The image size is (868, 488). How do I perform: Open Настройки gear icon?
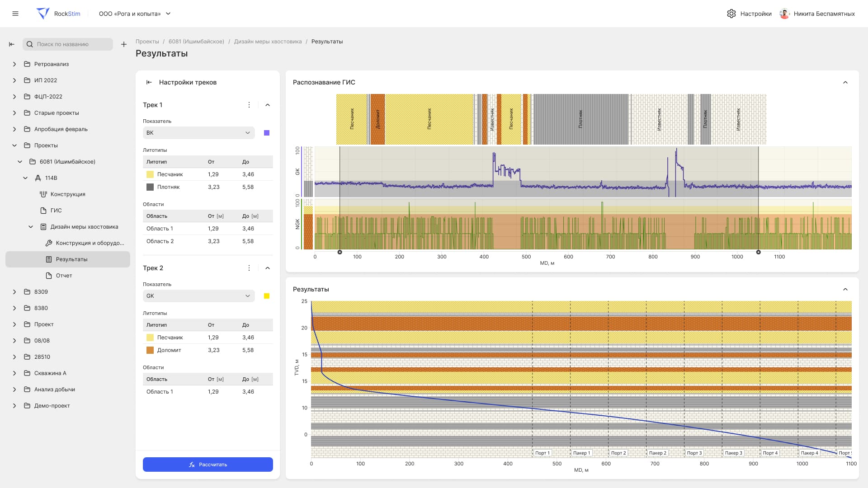[731, 14]
